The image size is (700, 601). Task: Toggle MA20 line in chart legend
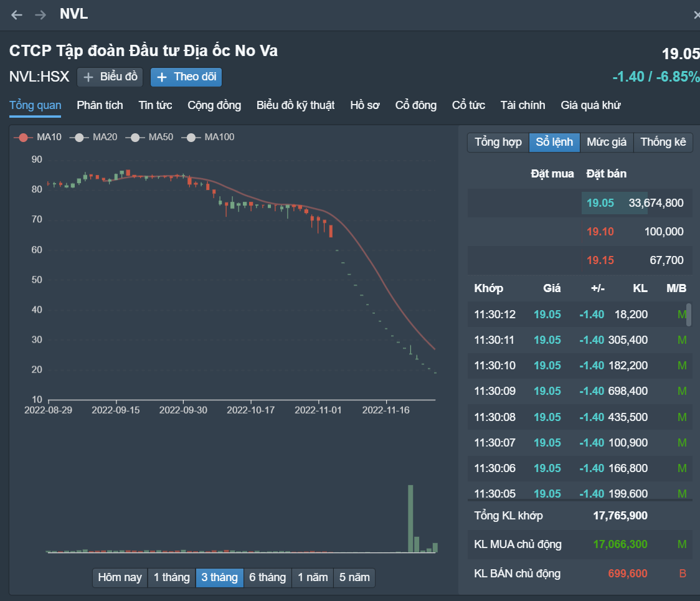point(93,137)
